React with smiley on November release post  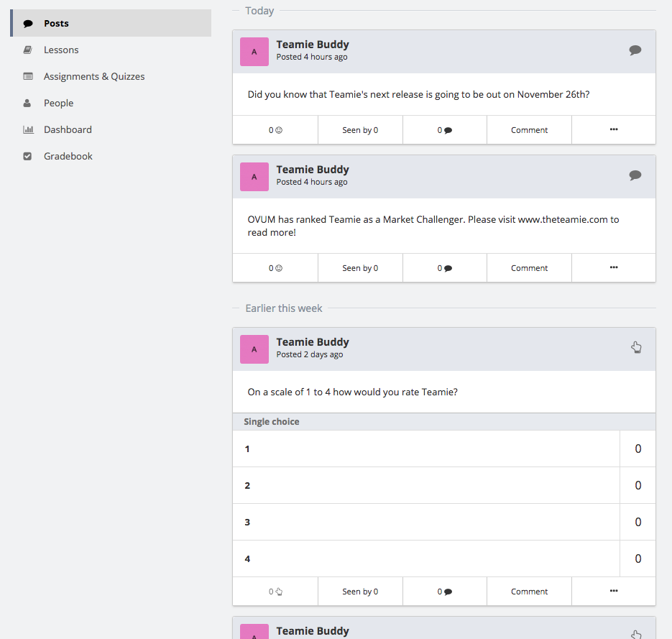point(275,130)
